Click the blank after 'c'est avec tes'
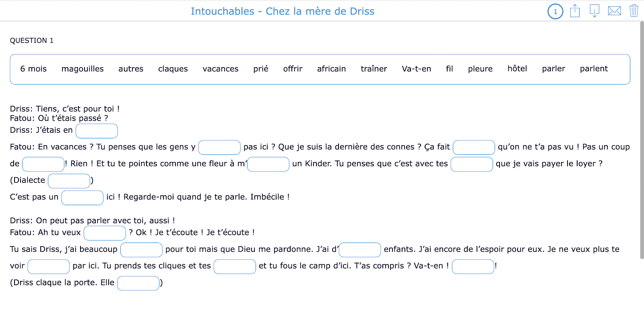The image size is (644, 325). [472, 164]
